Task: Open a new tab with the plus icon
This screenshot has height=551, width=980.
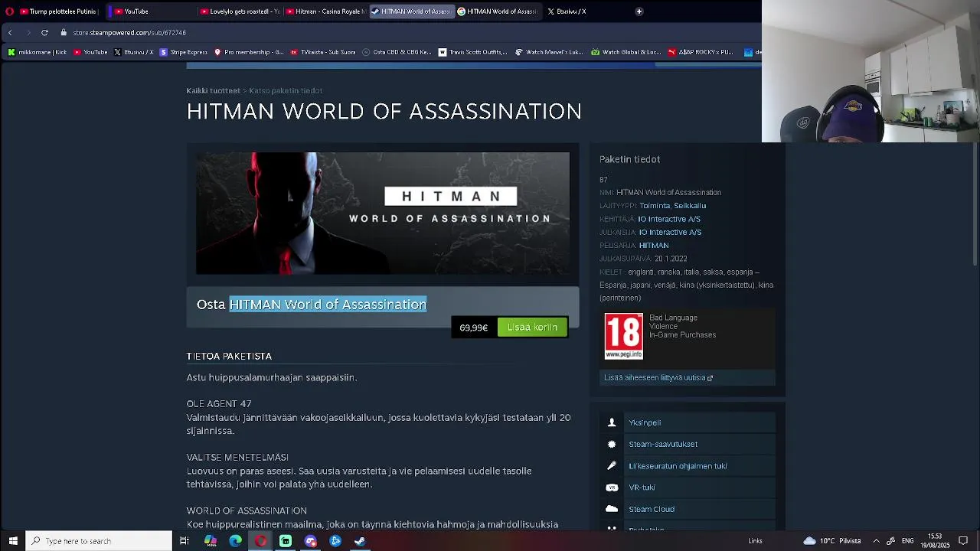Action: (639, 11)
